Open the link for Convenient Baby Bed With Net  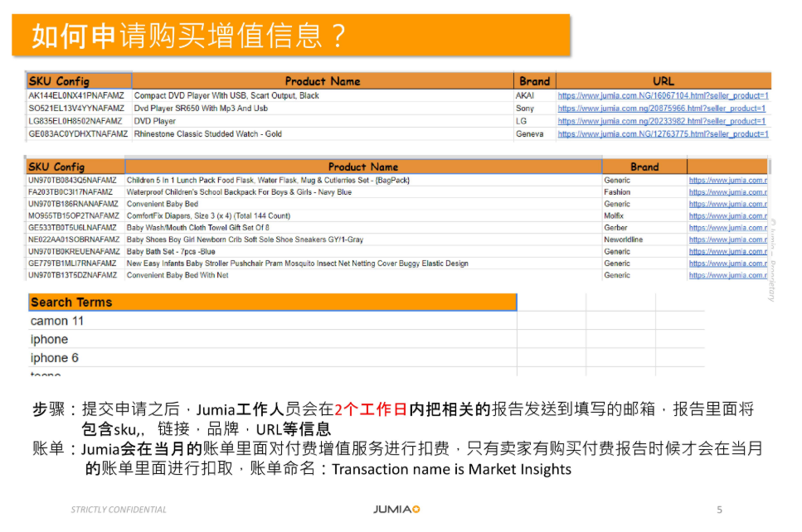728,275
